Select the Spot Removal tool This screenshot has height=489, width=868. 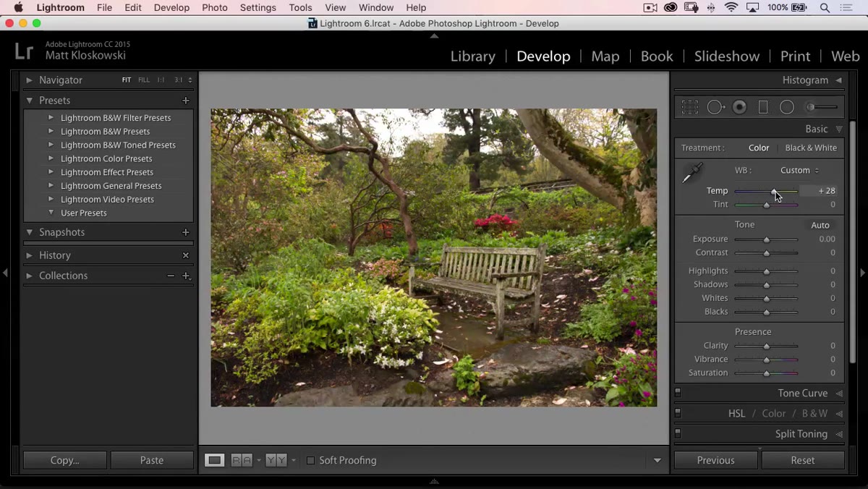715,107
